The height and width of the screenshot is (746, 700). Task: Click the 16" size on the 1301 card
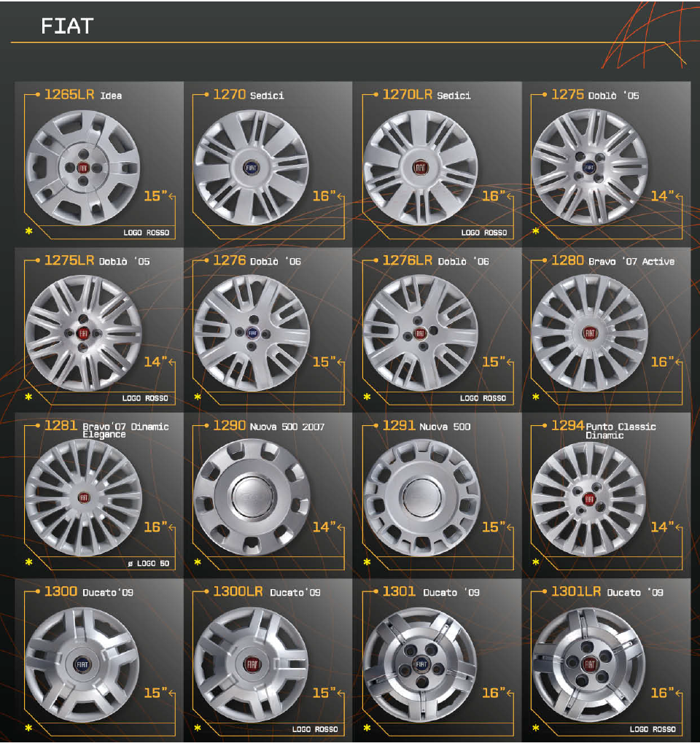[494, 693]
